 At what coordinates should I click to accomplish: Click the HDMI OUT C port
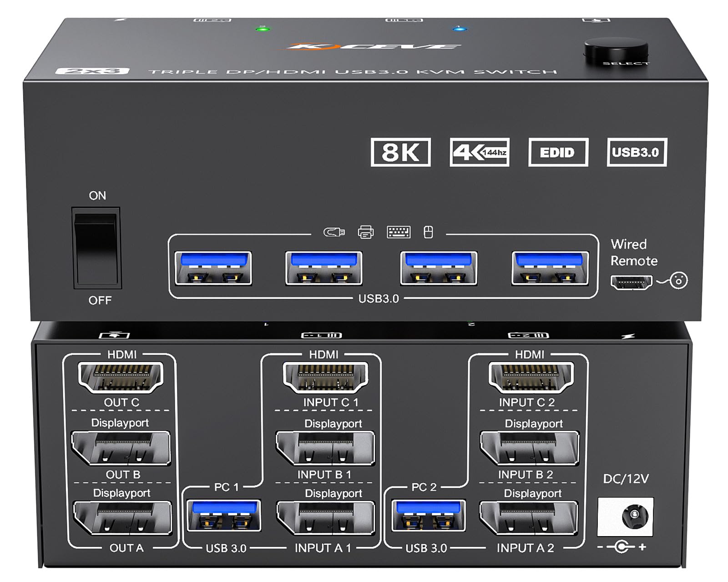(x=121, y=377)
